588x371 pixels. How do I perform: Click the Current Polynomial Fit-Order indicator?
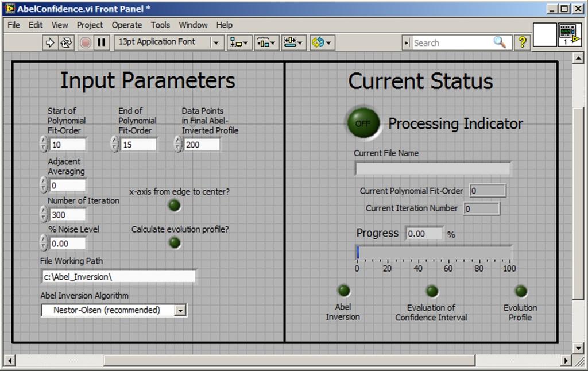coord(488,191)
